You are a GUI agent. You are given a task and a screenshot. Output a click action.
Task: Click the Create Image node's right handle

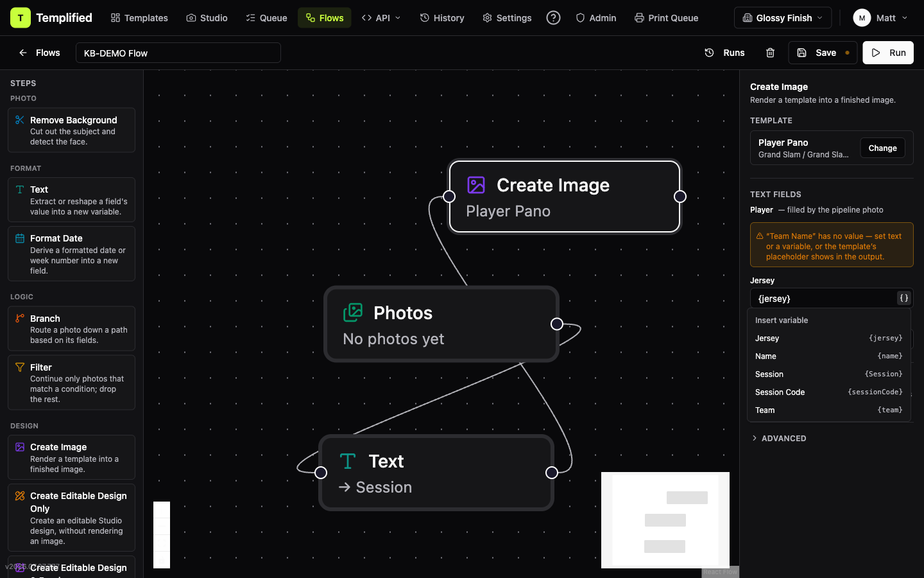(x=680, y=197)
